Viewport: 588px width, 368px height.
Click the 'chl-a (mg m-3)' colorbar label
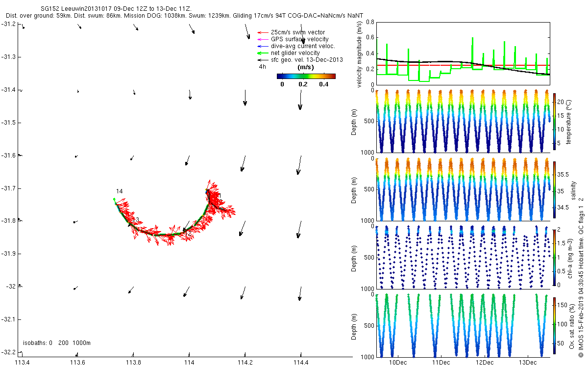click(x=570, y=258)
